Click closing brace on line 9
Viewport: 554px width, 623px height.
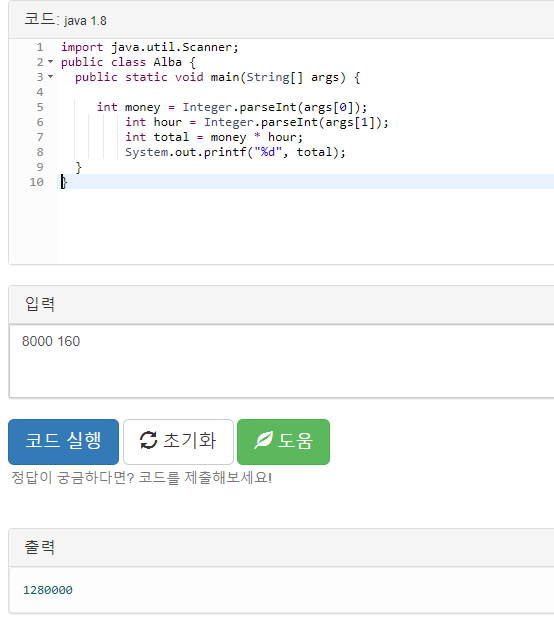78,167
